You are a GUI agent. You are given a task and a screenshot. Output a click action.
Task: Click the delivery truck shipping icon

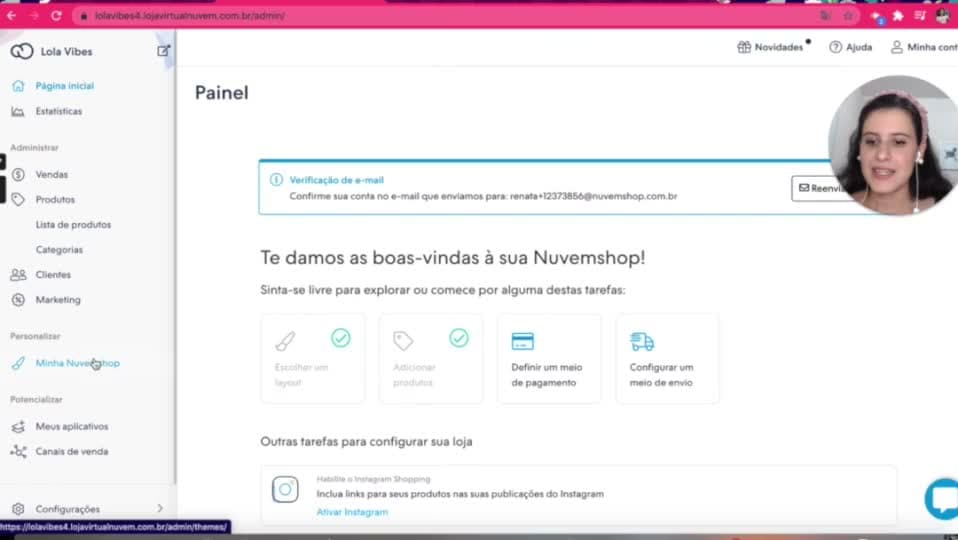click(642, 341)
